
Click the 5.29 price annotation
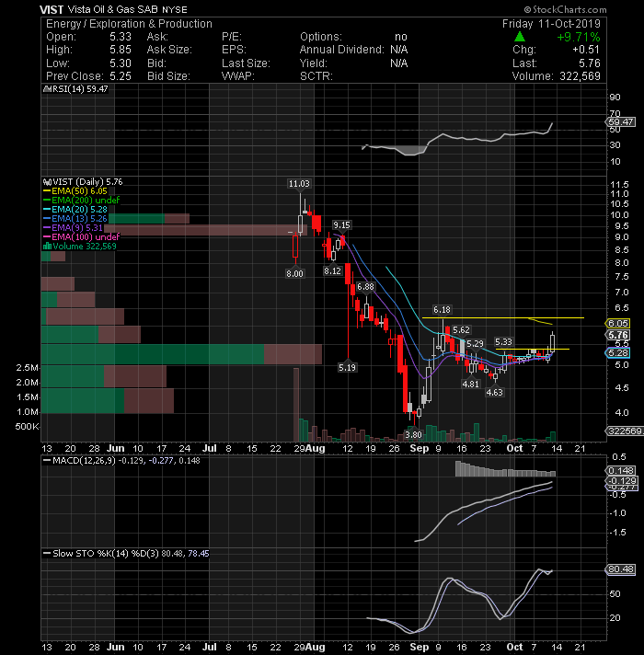[x=475, y=344]
